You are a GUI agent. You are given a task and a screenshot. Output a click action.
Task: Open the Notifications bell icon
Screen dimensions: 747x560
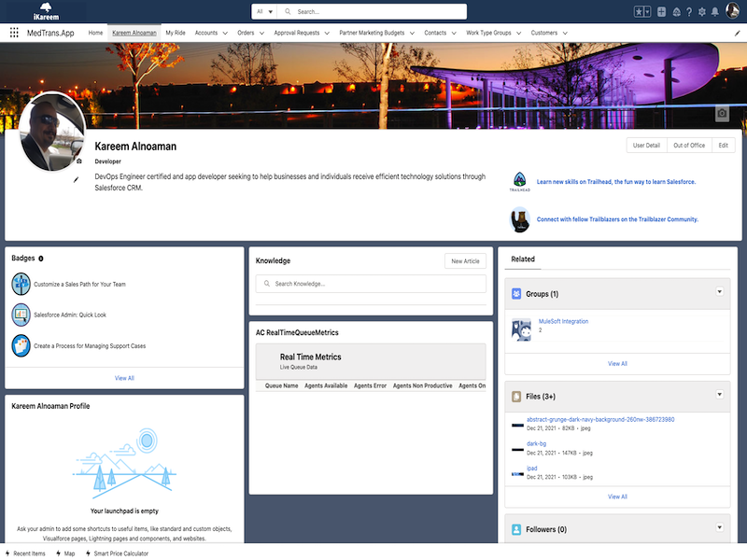coord(715,12)
